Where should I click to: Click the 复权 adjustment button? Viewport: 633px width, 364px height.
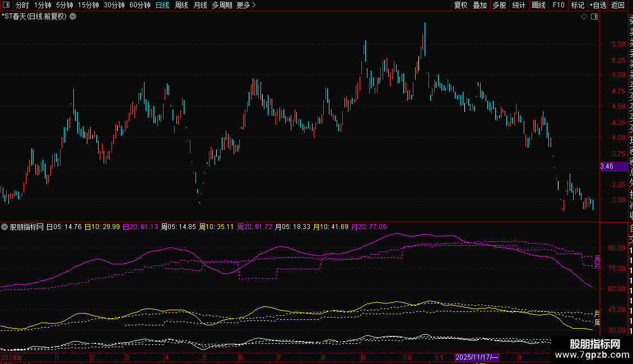point(460,5)
